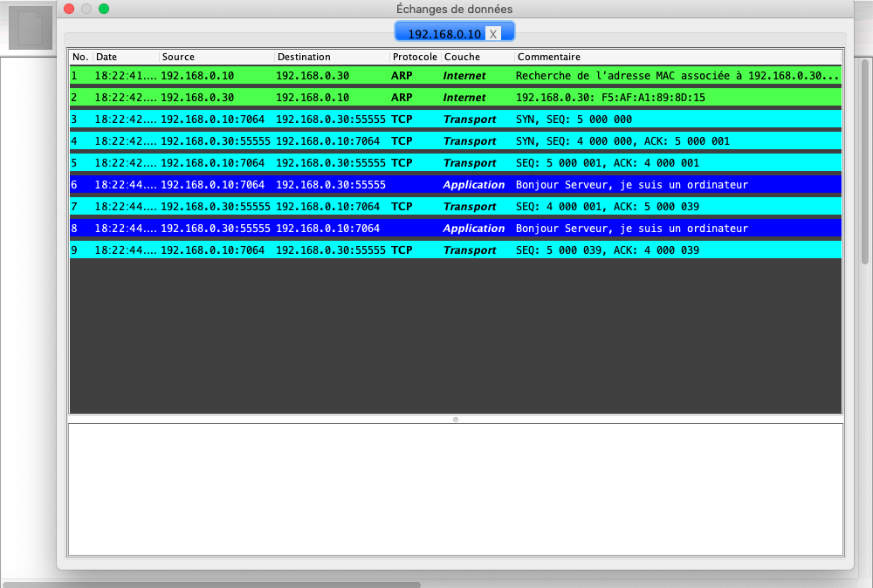Sort by the Protocole column header
This screenshot has height=588, width=873.
pos(415,57)
